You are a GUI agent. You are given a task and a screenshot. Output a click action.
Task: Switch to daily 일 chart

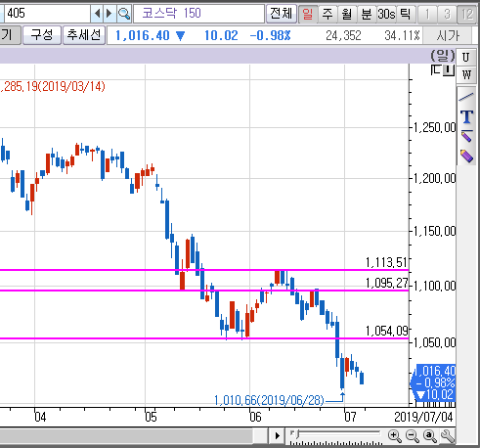click(308, 14)
